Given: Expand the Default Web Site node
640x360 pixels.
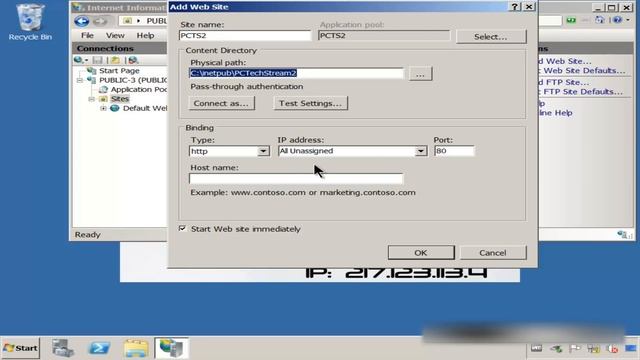Looking at the screenshot, I should tap(103, 109).
